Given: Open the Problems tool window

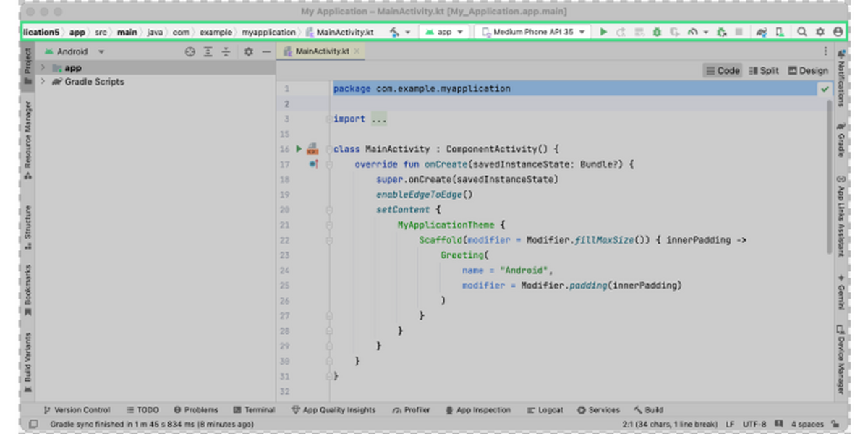Looking at the screenshot, I should click(195, 410).
